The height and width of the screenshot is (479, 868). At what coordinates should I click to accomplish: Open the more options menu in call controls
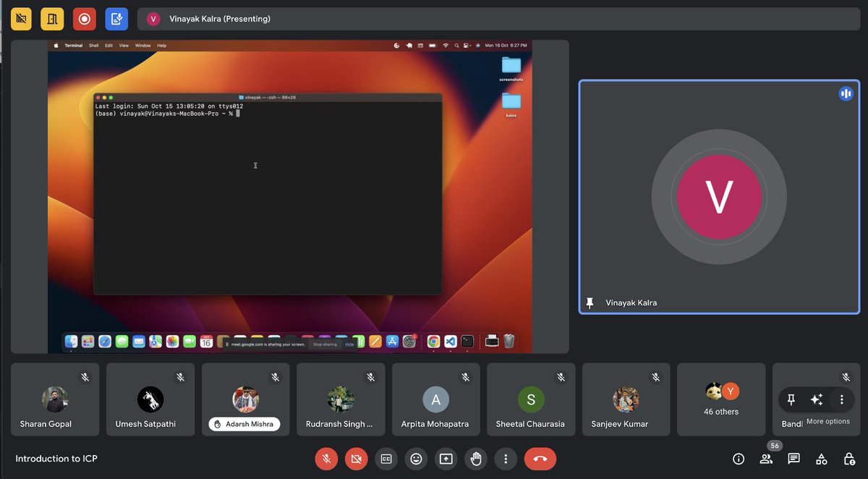pos(505,459)
